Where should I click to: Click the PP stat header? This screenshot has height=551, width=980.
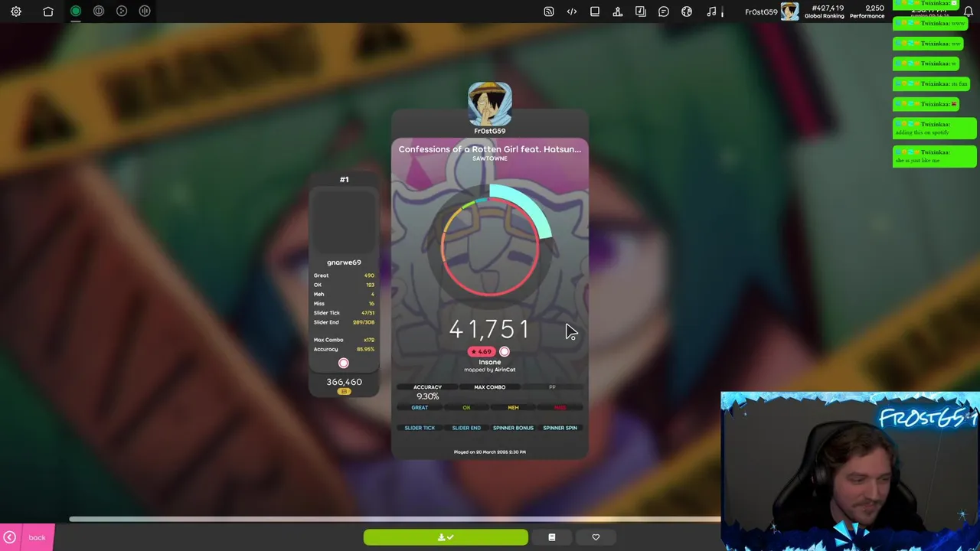point(552,387)
